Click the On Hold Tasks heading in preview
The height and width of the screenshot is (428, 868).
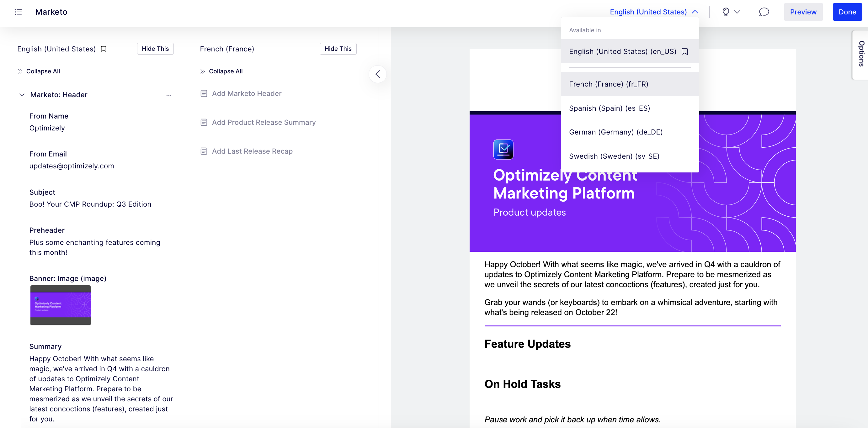tap(522, 384)
